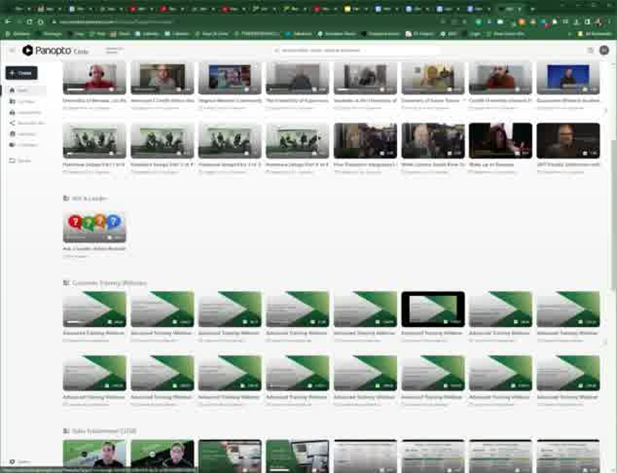The width and height of the screenshot is (617, 473).
Task: Open the user avatar menu
Action: [604, 50]
